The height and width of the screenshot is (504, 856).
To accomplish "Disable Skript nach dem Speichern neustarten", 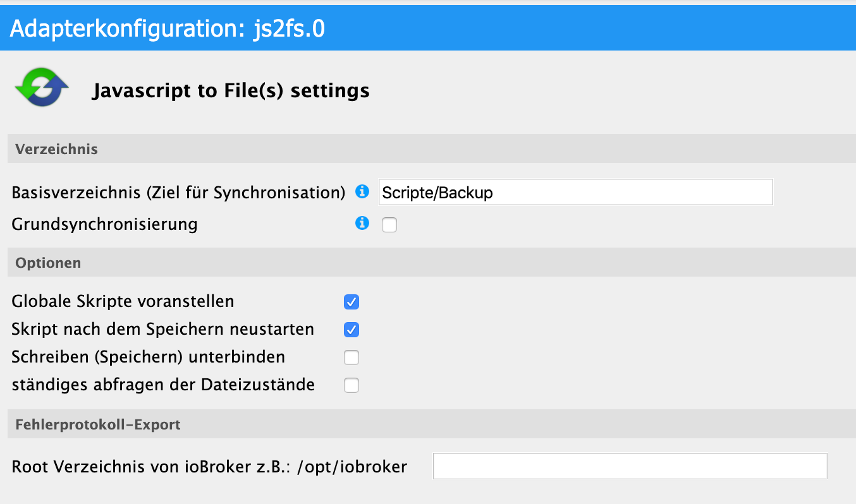I will tap(352, 330).
